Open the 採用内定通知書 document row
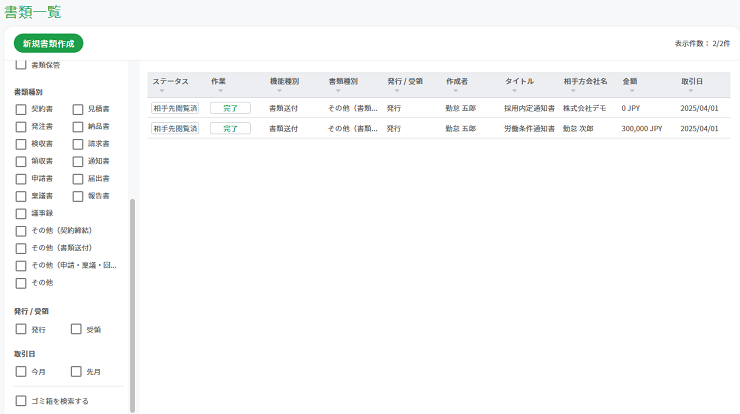The width and height of the screenshot is (740, 414). pyautogui.click(x=529, y=107)
